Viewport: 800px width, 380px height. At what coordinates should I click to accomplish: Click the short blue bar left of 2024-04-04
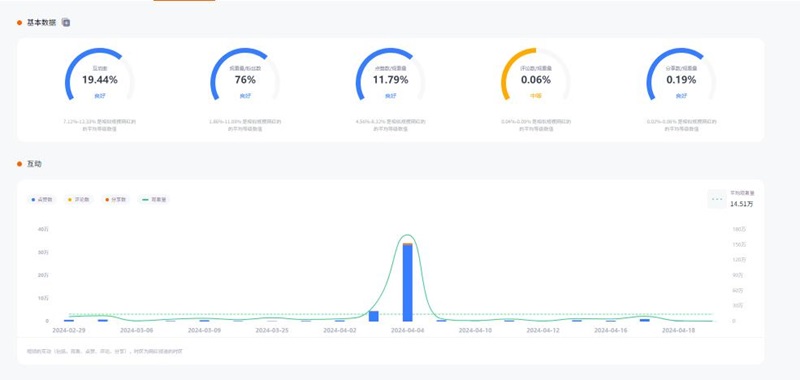tap(373, 316)
